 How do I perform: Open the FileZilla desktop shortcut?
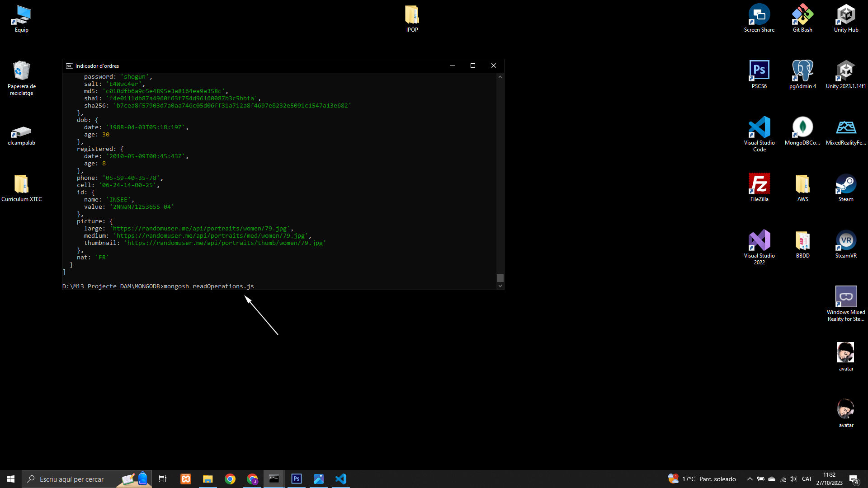(x=759, y=188)
